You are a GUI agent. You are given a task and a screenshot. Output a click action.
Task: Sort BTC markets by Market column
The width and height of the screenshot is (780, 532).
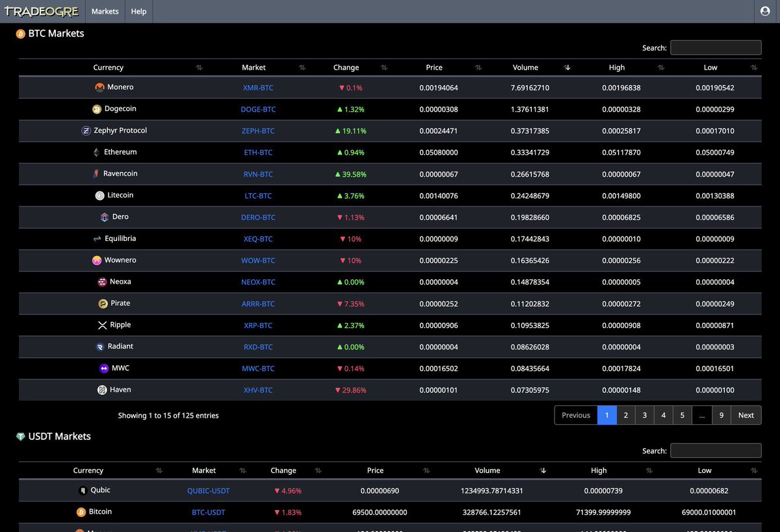coord(302,68)
